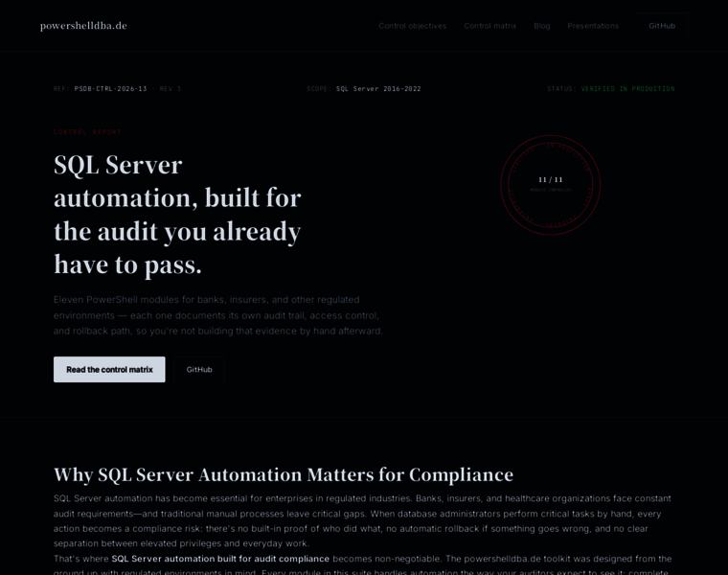Screen dimensions: 728x575
Task: Select the PSDB-CTRL-2026-13 reference text
Action: (110, 89)
